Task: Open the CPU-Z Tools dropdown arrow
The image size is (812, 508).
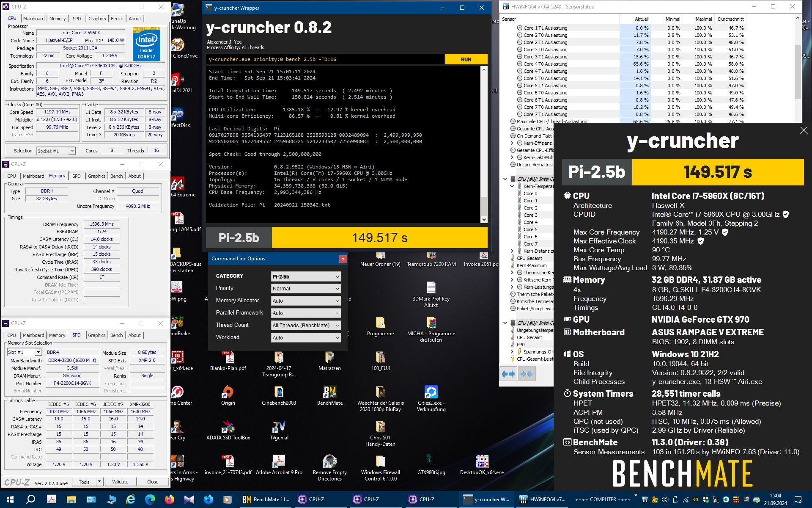Action: pos(99,482)
